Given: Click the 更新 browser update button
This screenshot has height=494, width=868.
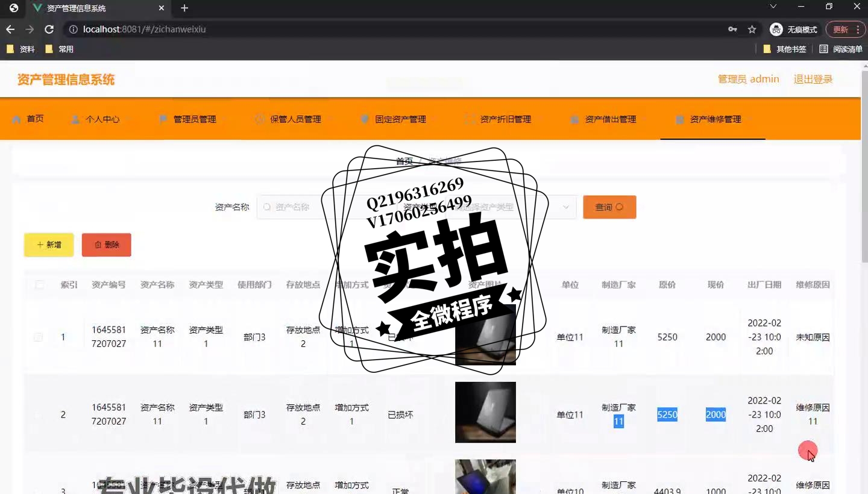Looking at the screenshot, I should coord(840,29).
